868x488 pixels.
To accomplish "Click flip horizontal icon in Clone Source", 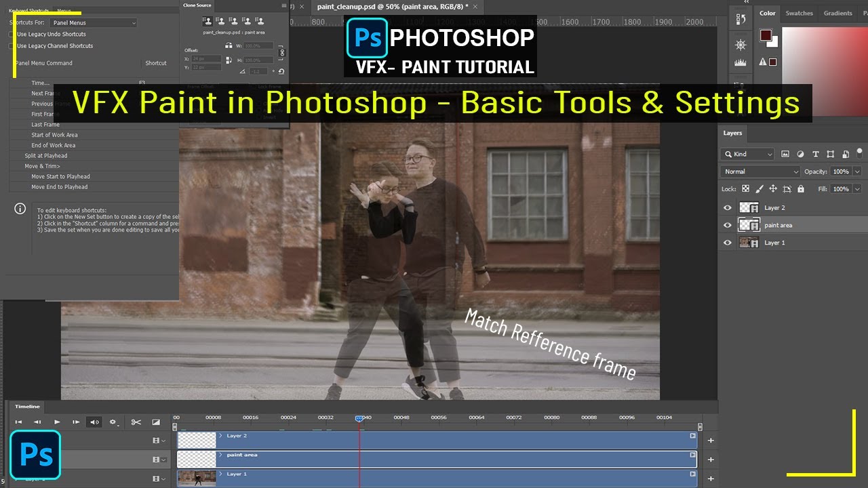I will (229, 46).
